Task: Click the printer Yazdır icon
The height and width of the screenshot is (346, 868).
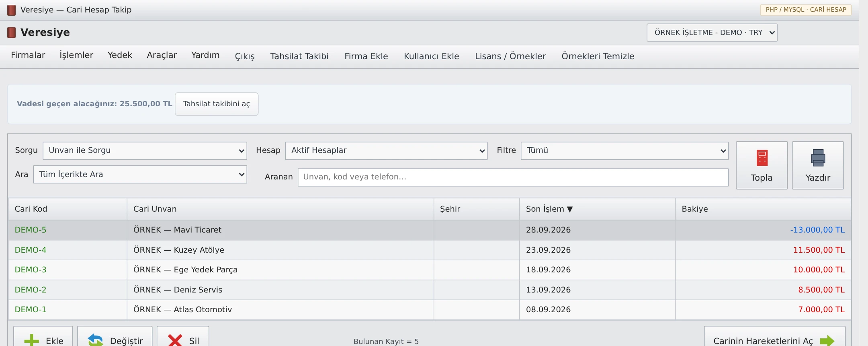Action: 818,158
